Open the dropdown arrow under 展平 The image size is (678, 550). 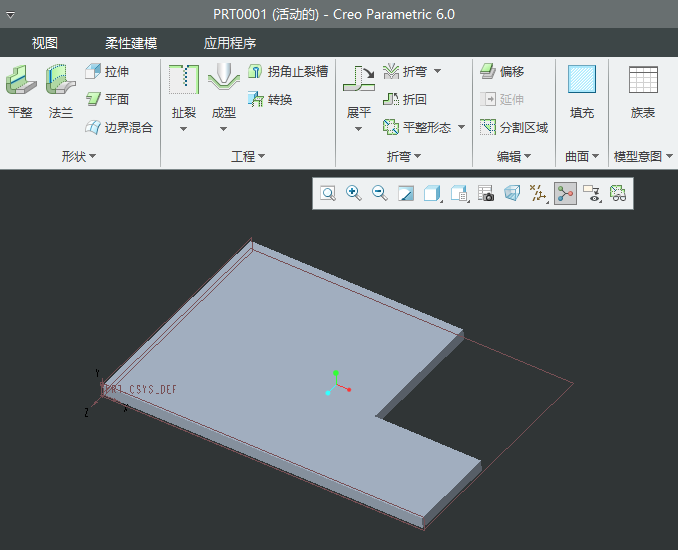pos(358,129)
